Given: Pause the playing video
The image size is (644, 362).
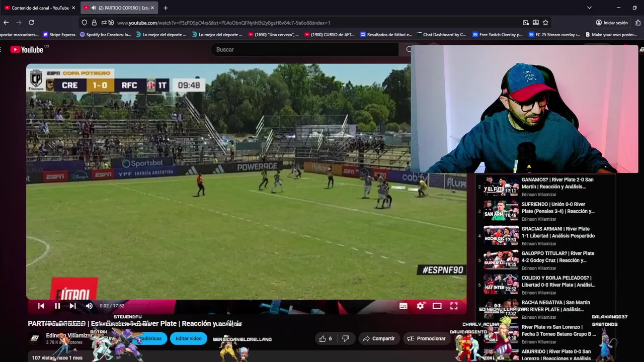Looking at the screenshot, I should (x=57, y=306).
